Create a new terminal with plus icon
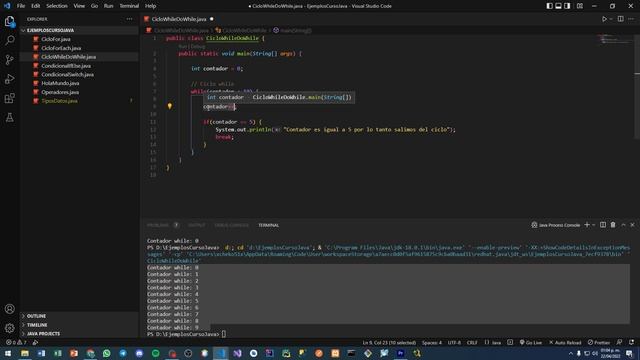 pyautogui.click(x=587, y=225)
